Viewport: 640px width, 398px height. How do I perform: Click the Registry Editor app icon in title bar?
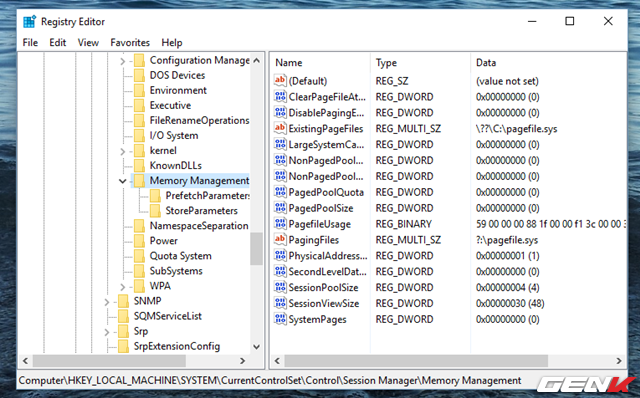(x=29, y=22)
